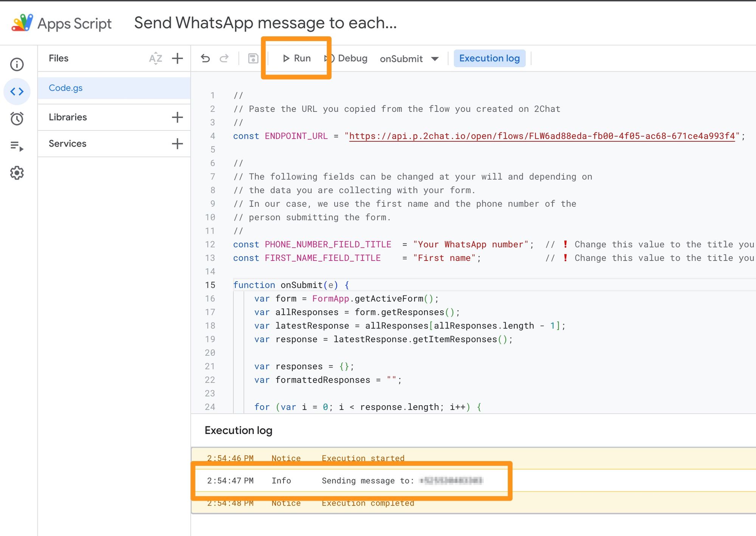756x536 pixels.
Task: Click the function onSubmit(e) code line
Action: coord(291,285)
